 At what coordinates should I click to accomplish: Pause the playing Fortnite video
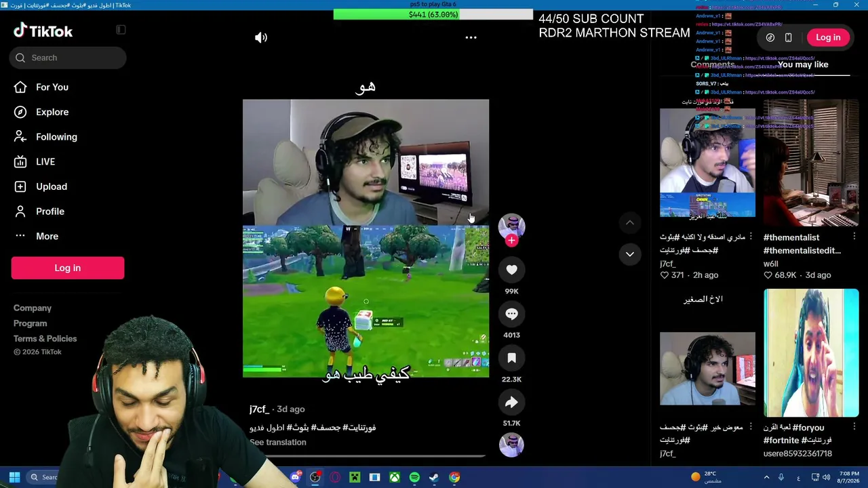[x=366, y=238]
